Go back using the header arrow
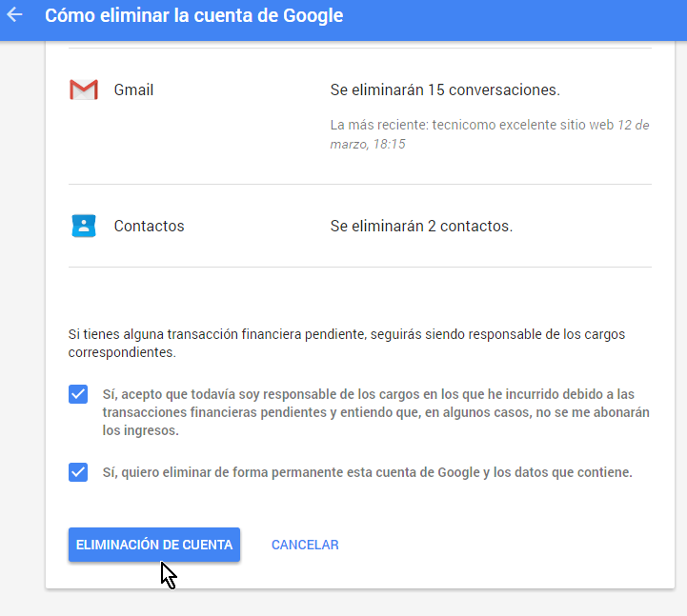Image resolution: width=687 pixels, height=616 pixels. (14, 15)
